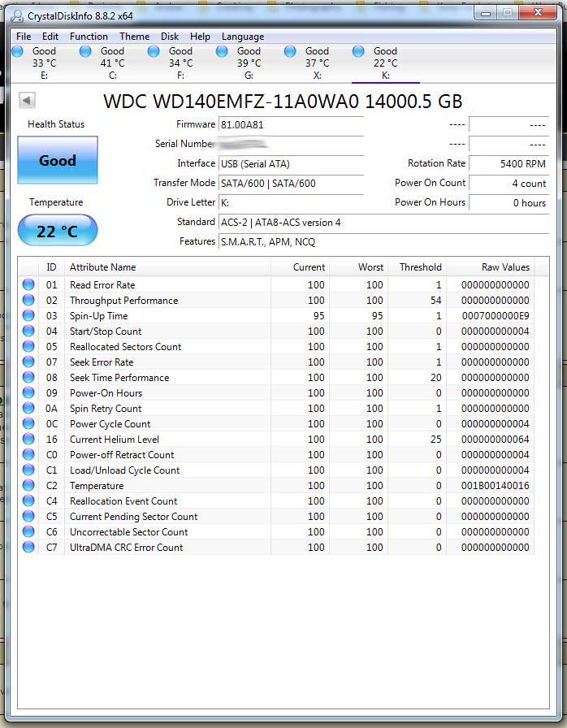The width and height of the screenshot is (567, 728).
Task: Click the Attribute Name column header
Action: (167, 267)
